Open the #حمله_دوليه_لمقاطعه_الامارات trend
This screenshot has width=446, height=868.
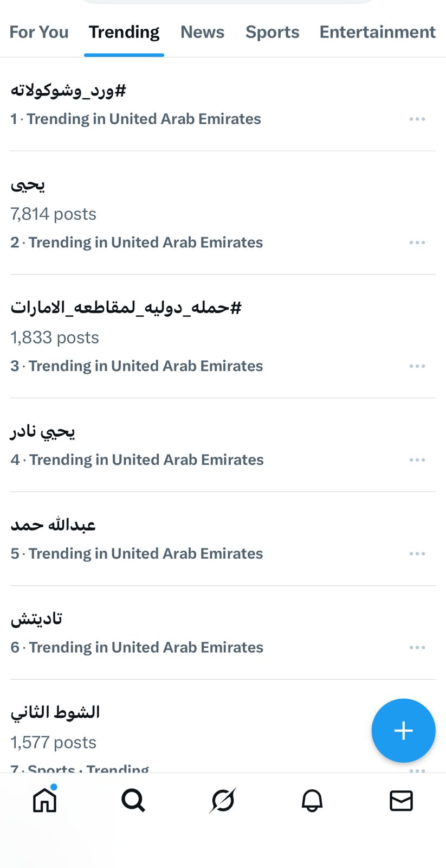(126, 308)
